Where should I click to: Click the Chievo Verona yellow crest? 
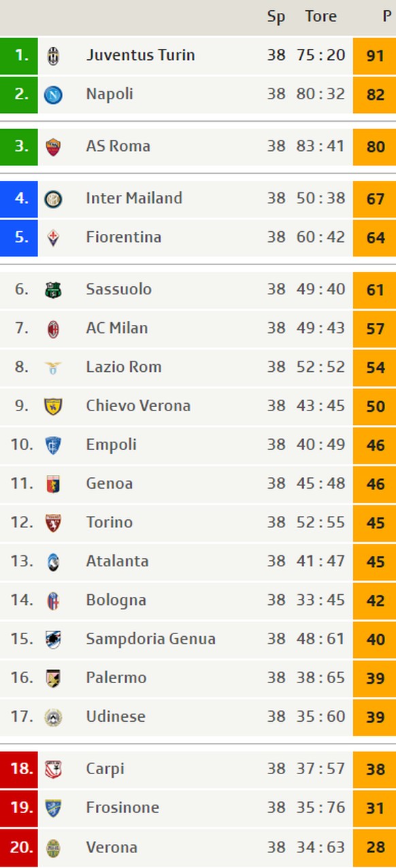tap(53, 406)
